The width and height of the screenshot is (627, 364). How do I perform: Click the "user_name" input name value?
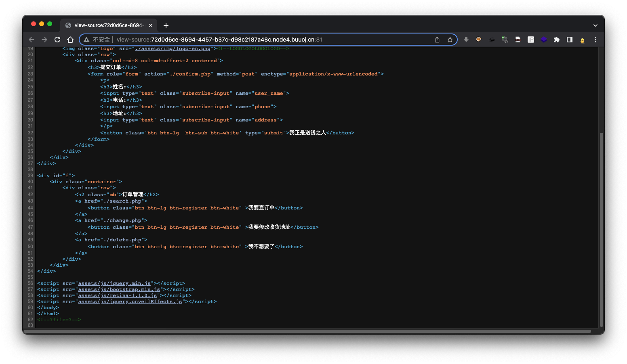[269, 93]
